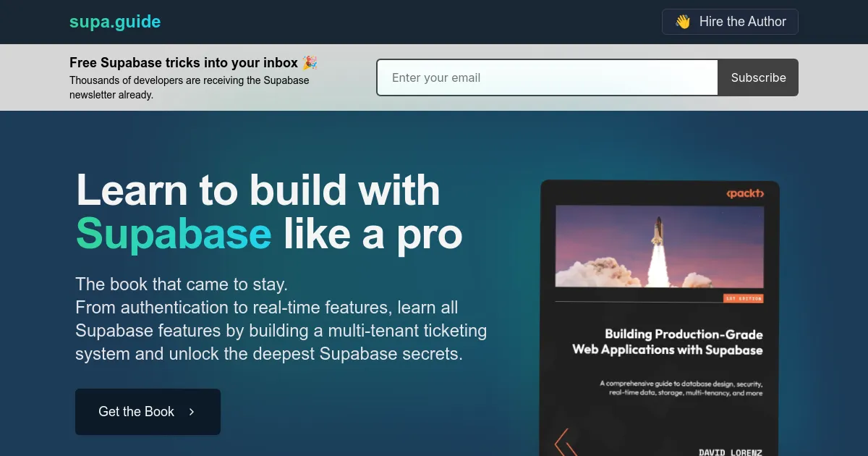The width and height of the screenshot is (868, 456).
Task: Click 'DAVID LORENZ' author name on cover
Action: coord(731,452)
